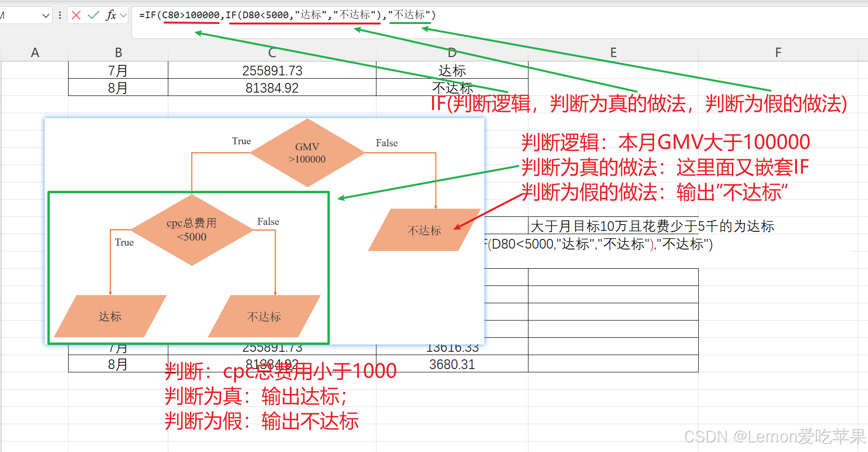Open the Insert Function fx dialog
This screenshot has height=452, width=868.
coord(111,15)
